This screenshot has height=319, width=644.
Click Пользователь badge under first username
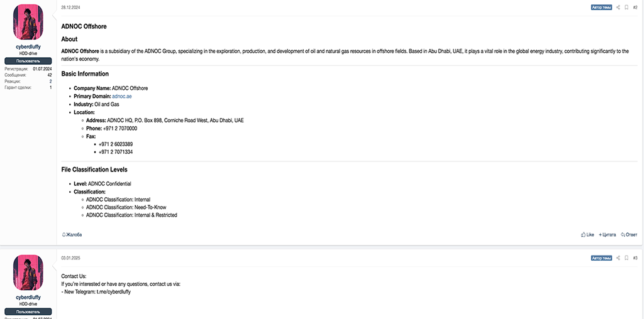pos(28,61)
